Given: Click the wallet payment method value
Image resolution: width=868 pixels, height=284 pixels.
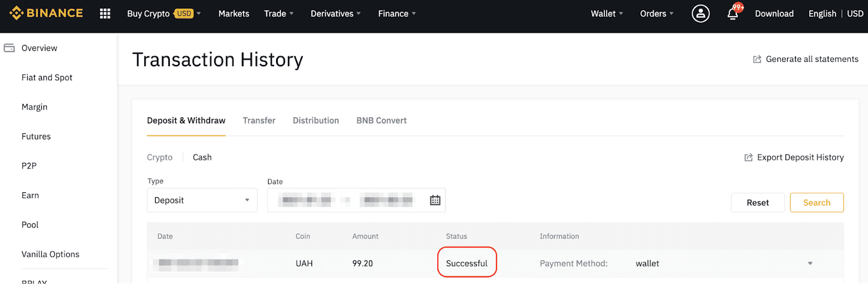Looking at the screenshot, I should pyautogui.click(x=647, y=263).
